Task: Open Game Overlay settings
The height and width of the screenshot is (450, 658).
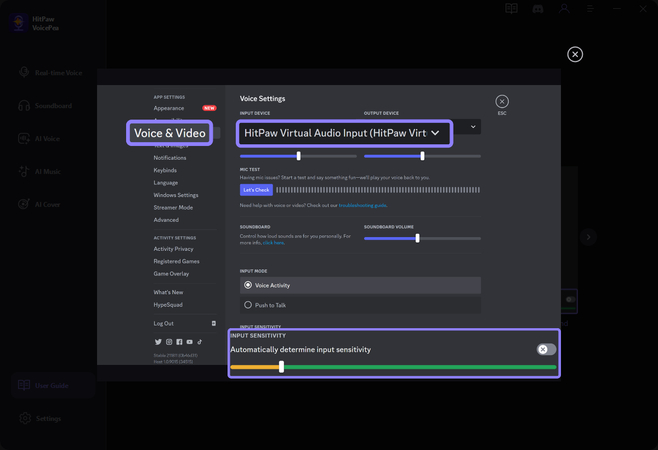Action: (x=171, y=274)
